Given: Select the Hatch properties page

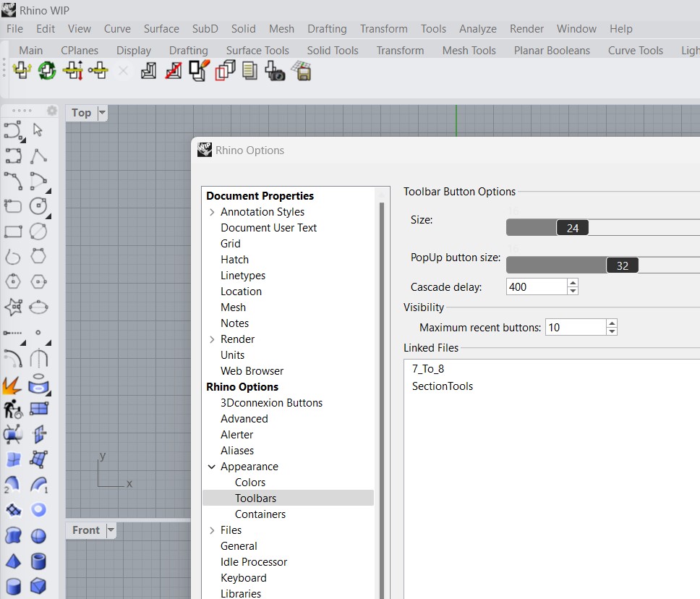Looking at the screenshot, I should coord(234,260).
